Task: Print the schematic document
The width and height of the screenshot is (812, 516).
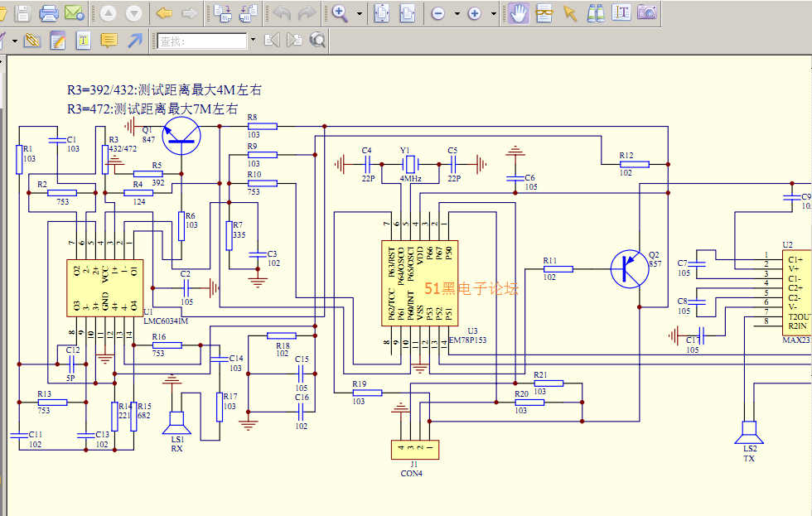Action: pyautogui.click(x=50, y=13)
